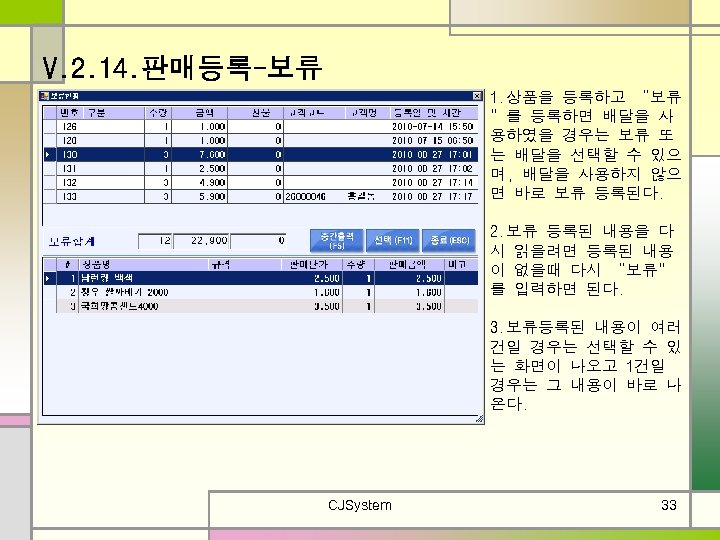This screenshot has width=720, height=540.
Task: Click timestamp ending 17:01
Action: pyautogui.click(x=432, y=155)
